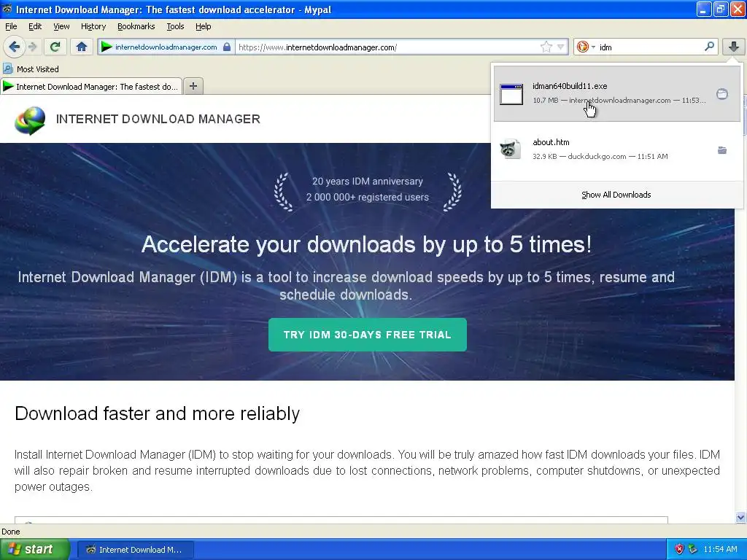This screenshot has height=560, width=747.
Task: Go back with the Back arrow button
Action: 14,47
